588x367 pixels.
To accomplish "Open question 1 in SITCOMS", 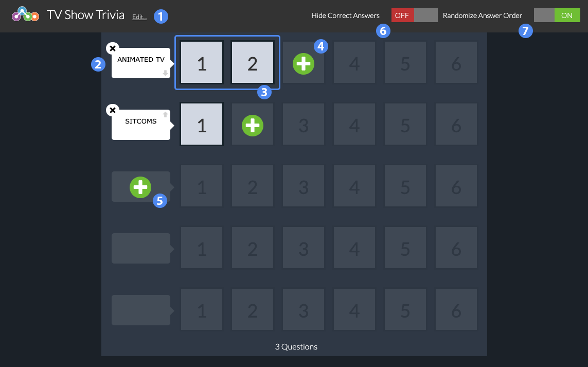I will click(x=202, y=124).
